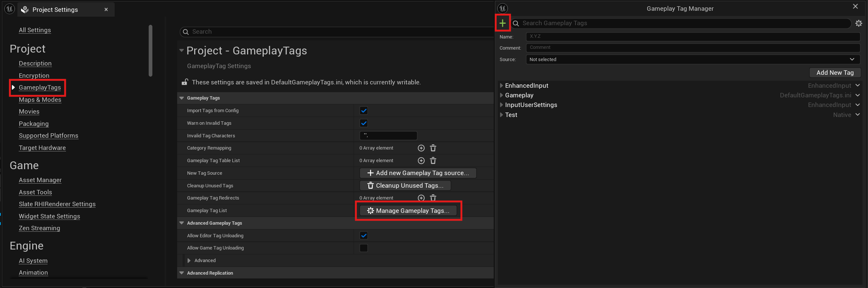Select GameplayTags in the sidebar
868x288 pixels.
[40, 87]
